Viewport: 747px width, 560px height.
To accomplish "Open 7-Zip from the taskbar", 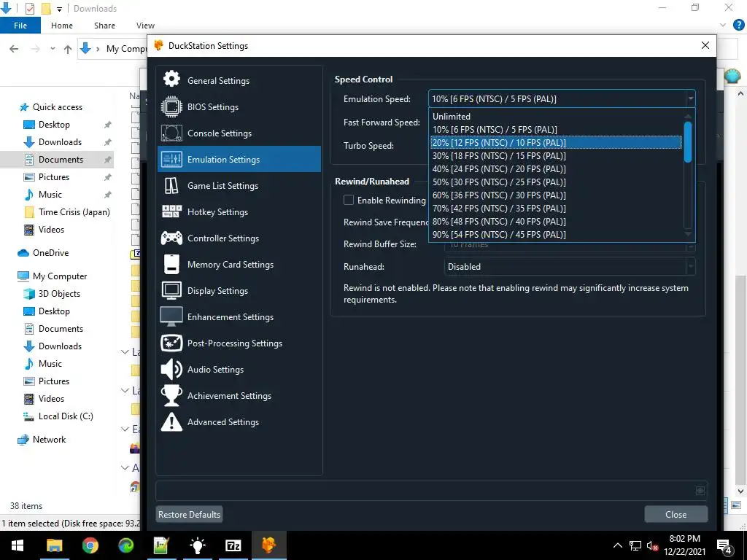I will [x=233, y=545].
